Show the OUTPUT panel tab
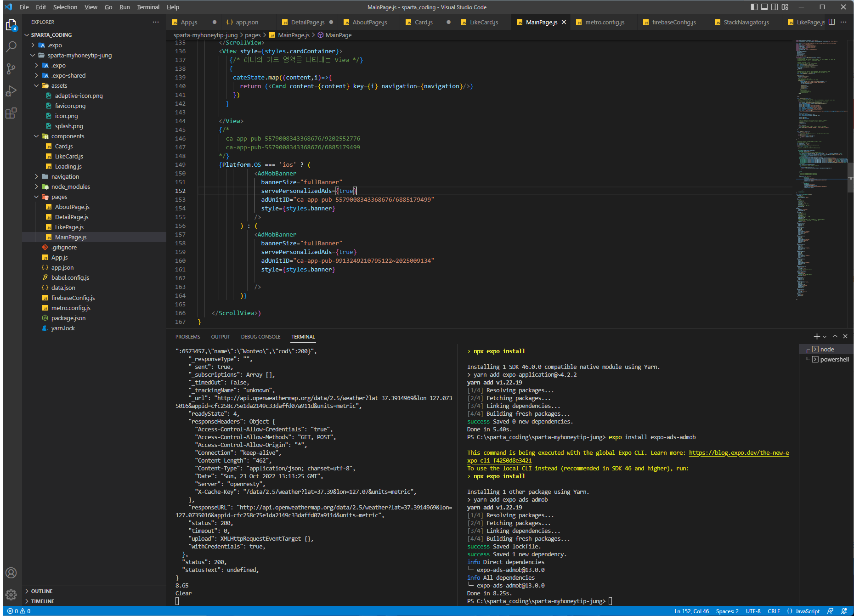Viewport: 854px width, 616px height. 221,337
